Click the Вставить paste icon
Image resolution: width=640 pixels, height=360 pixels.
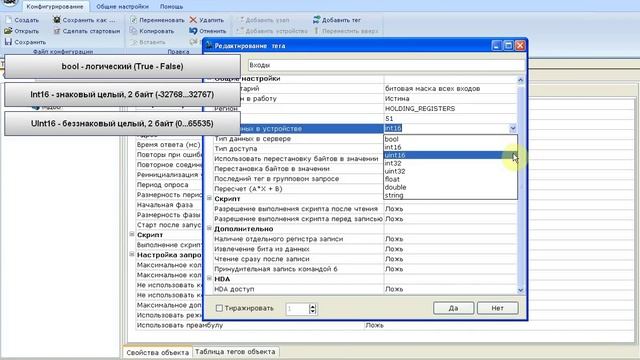click(x=133, y=42)
